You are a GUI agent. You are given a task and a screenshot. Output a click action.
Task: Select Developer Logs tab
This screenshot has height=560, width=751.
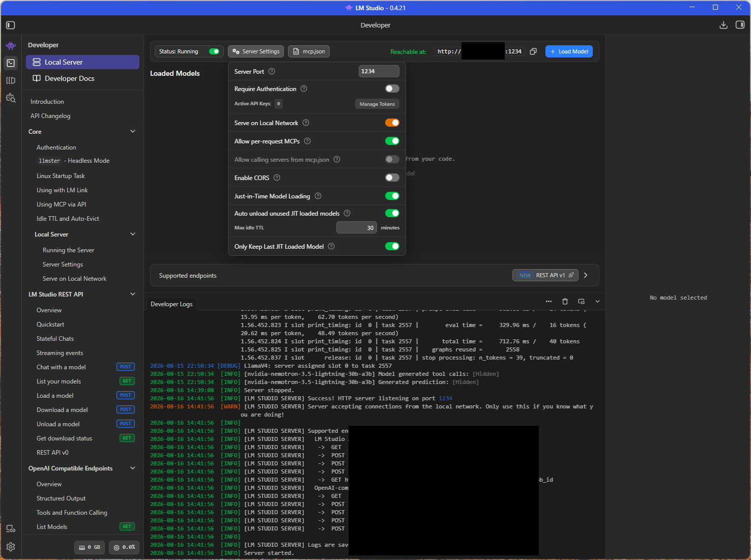[171, 304]
